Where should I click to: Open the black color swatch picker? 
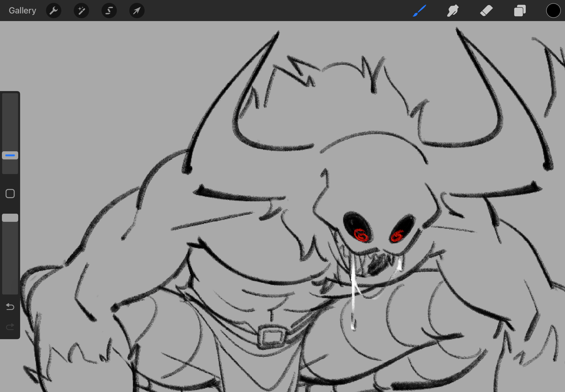click(x=553, y=11)
